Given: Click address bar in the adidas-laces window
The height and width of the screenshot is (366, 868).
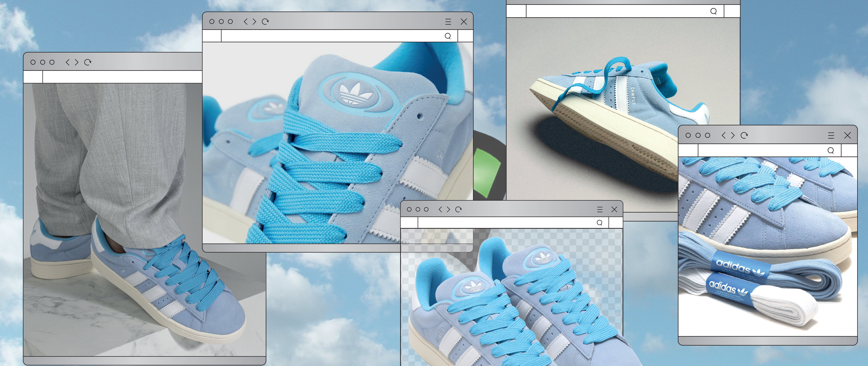Looking at the screenshot, I should coord(770,150).
